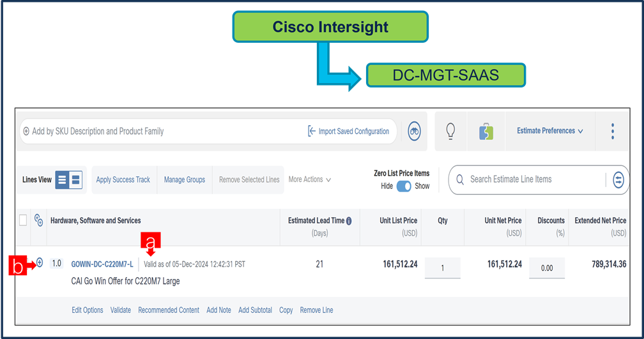Click CAI Go Win Offer description
Screen dimensions: 644x339
[125, 281]
